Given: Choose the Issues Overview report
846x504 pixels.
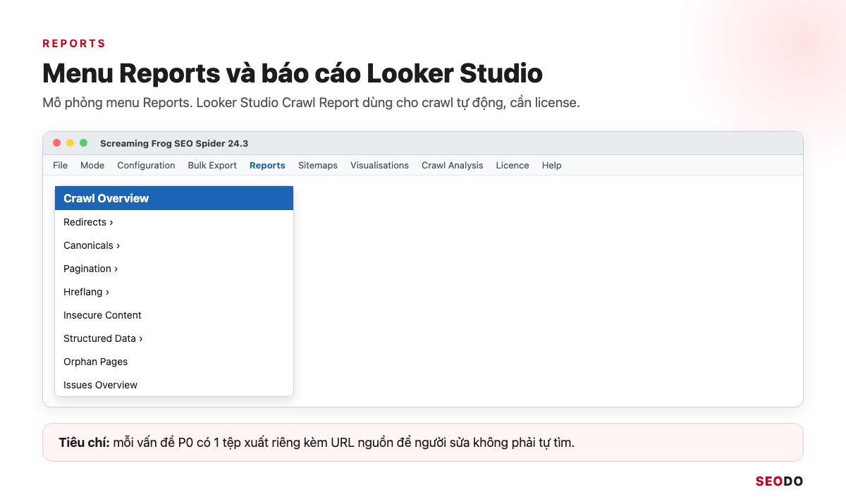Looking at the screenshot, I should click(174, 385).
